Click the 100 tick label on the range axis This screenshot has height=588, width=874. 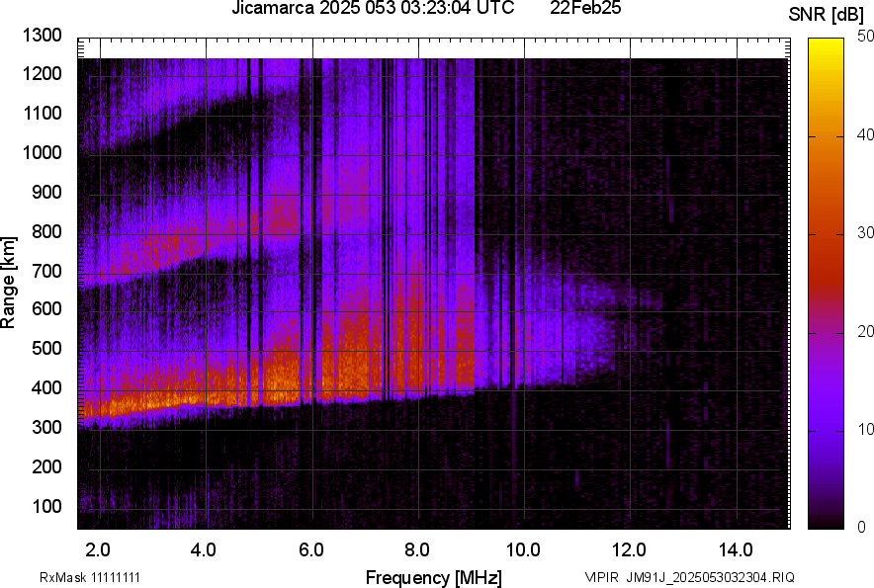47,506
